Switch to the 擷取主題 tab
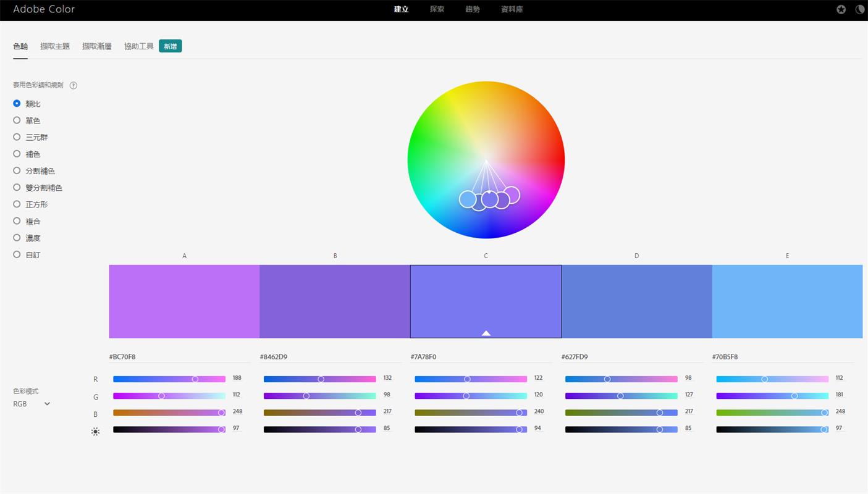 pos(55,46)
